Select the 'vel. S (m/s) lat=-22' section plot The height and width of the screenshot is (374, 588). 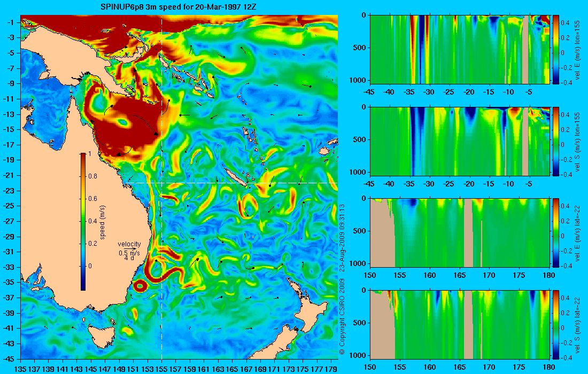click(460, 324)
